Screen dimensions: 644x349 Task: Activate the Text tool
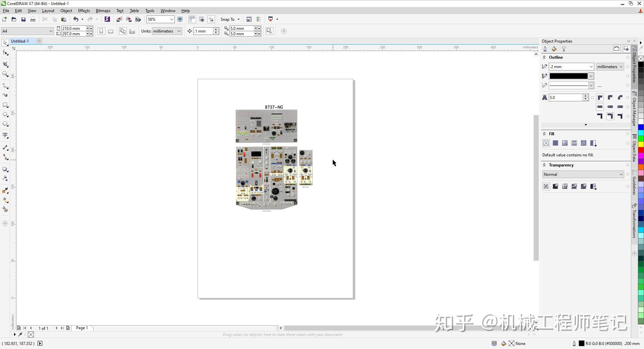coord(5,136)
